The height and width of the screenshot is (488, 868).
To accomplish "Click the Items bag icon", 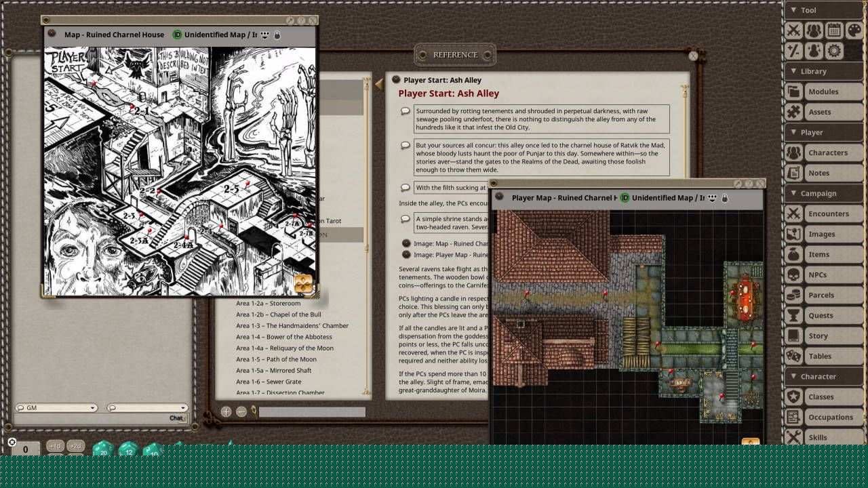I will pos(793,254).
